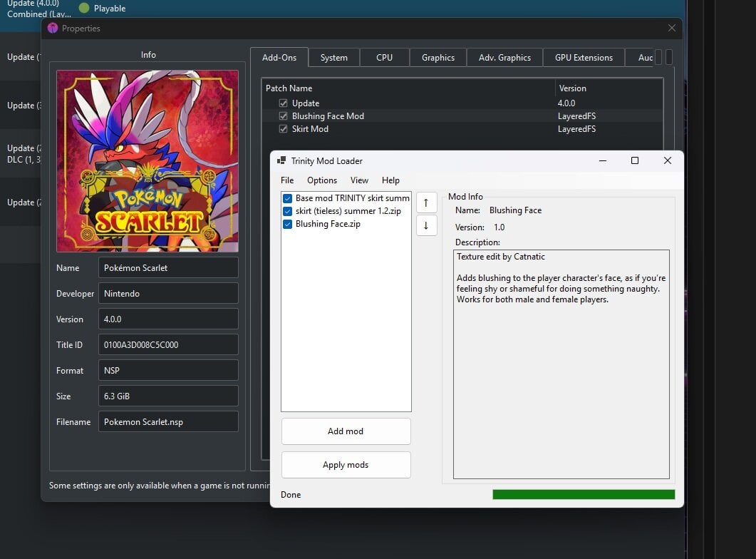Click the tab scroll right arrow

click(669, 57)
